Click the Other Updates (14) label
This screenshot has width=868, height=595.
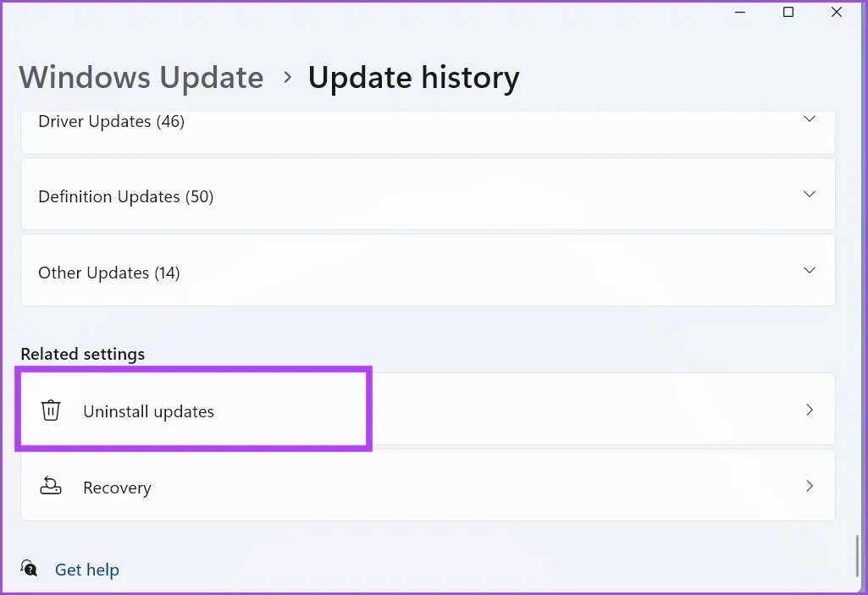tap(108, 273)
